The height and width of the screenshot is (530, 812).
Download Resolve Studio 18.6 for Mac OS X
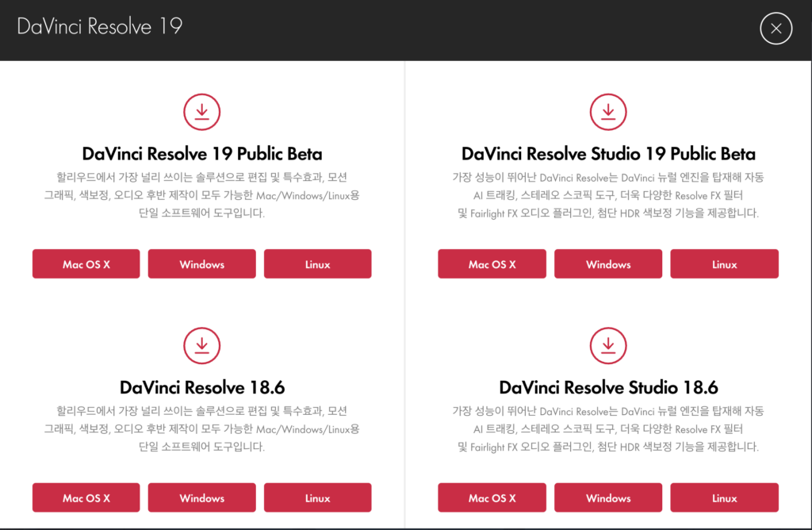coord(492,498)
